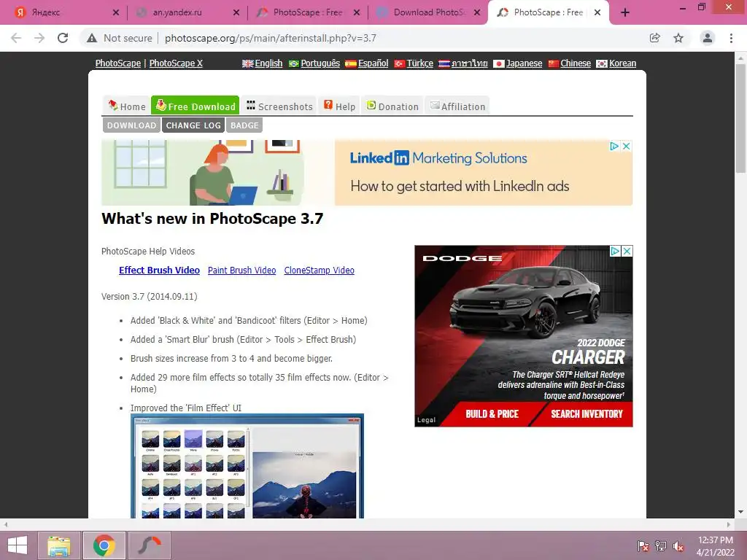Click the address bar URL
747x560 pixels.
[270, 38]
